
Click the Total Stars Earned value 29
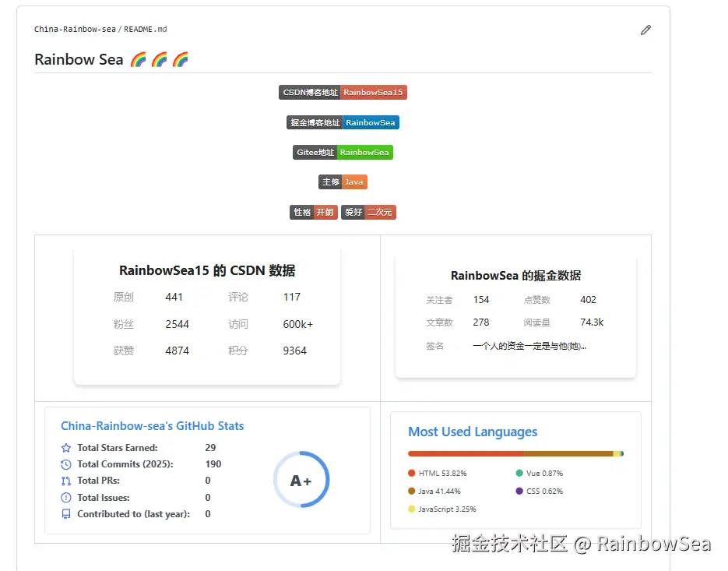point(210,448)
